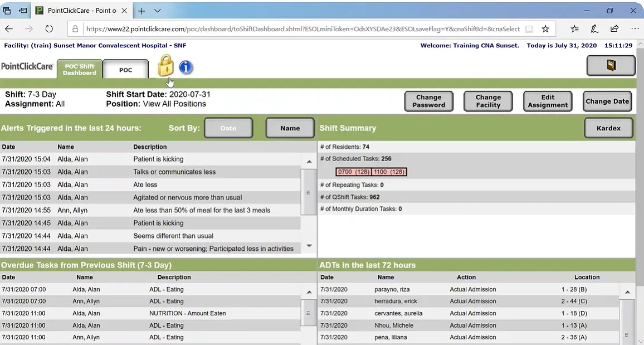Click the PointClickCare logo
This screenshot has height=345, width=644.
[27, 66]
